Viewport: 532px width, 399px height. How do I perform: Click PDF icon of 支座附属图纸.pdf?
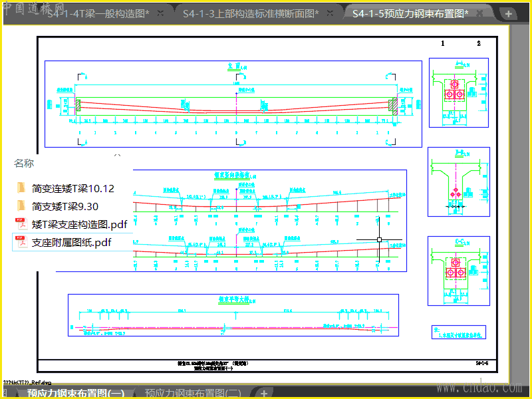click(21, 241)
